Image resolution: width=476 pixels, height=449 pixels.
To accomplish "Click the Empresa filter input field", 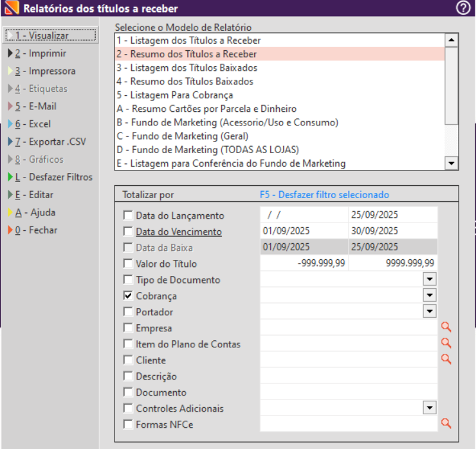I will [349, 327].
